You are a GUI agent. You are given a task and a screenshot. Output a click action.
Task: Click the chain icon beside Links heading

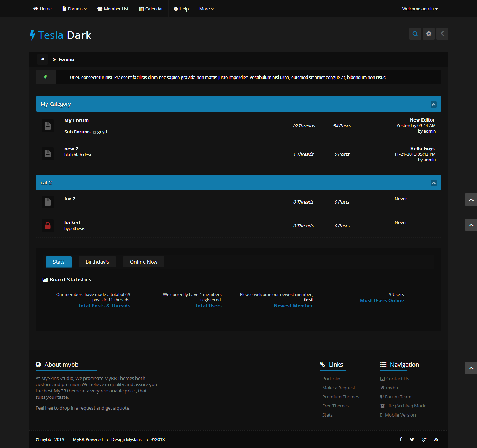[x=322, y=365]
